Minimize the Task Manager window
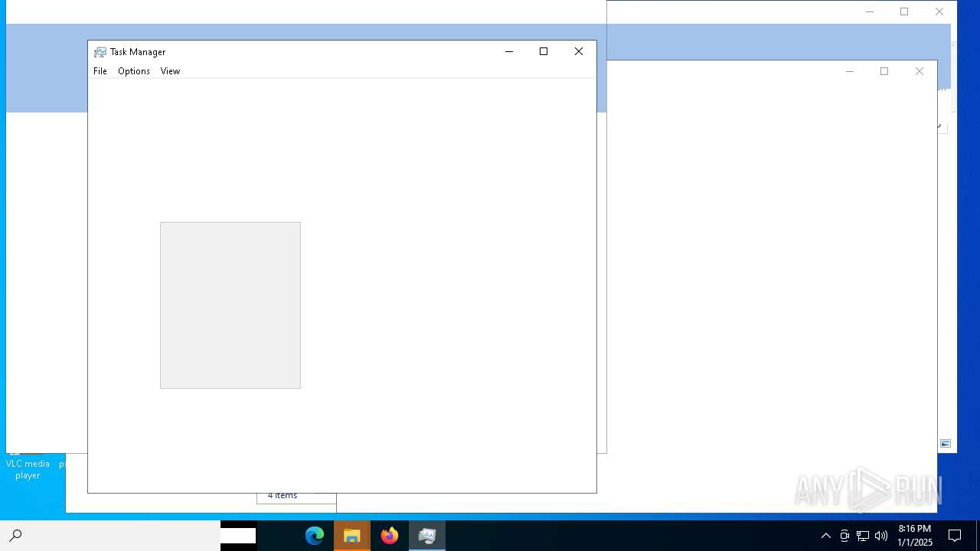980x551 pixels. pos(508,51)
